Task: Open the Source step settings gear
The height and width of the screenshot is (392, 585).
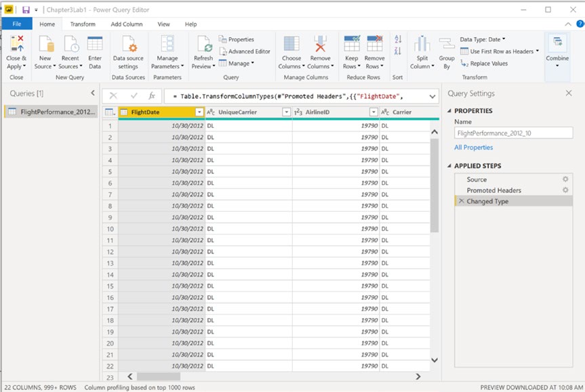Action: pos(565,179)
